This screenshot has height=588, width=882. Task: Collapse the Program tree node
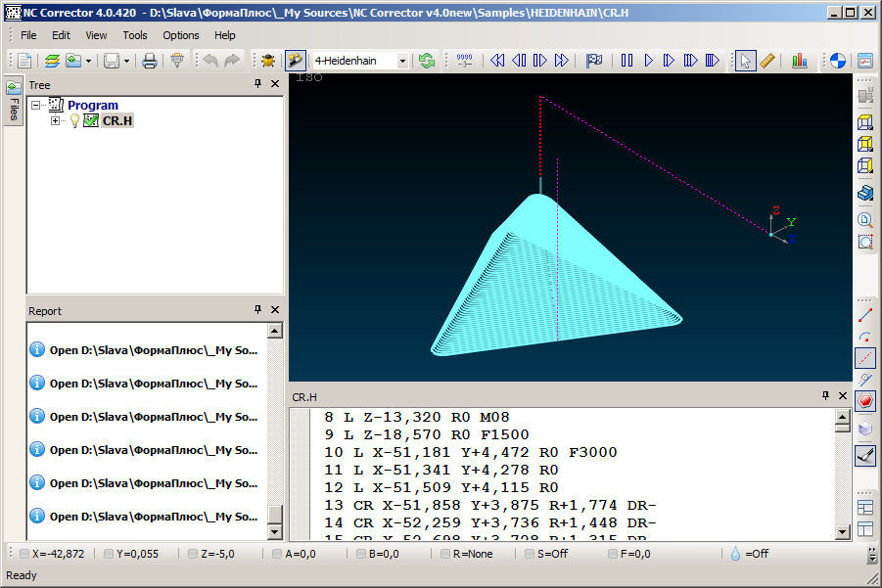36,105
